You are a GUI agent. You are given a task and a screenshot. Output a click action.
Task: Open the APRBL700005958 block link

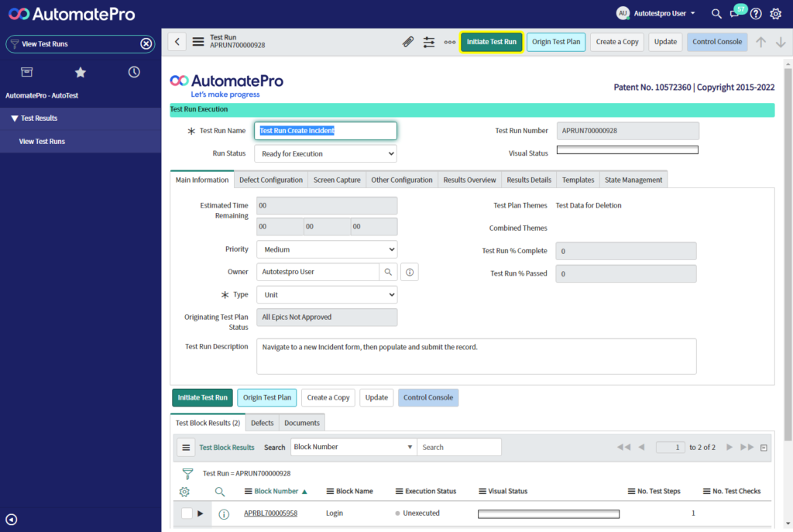click(270, 513)
